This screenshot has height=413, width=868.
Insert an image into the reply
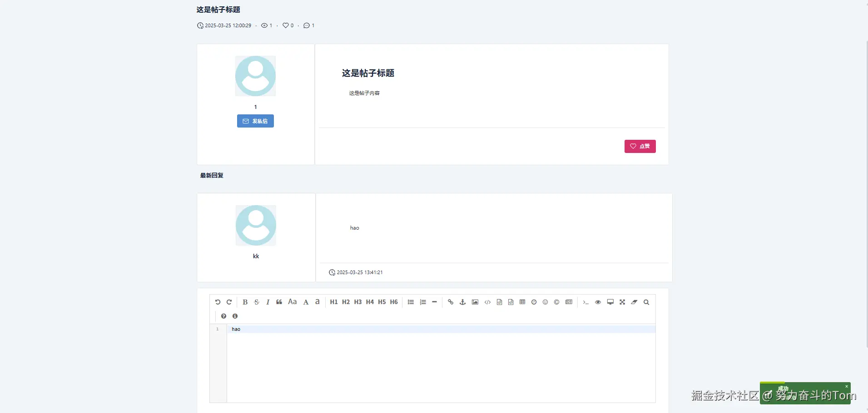[475, 302]
